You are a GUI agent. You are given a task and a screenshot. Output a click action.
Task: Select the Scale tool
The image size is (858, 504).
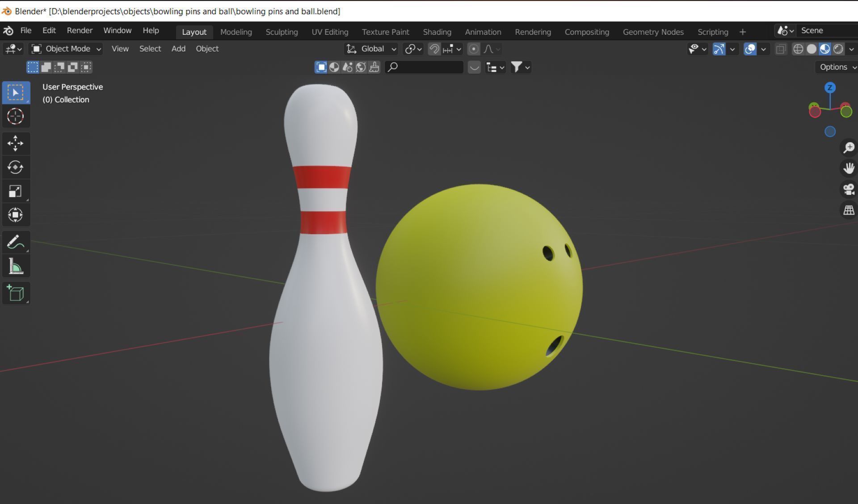tap(16, 191)
